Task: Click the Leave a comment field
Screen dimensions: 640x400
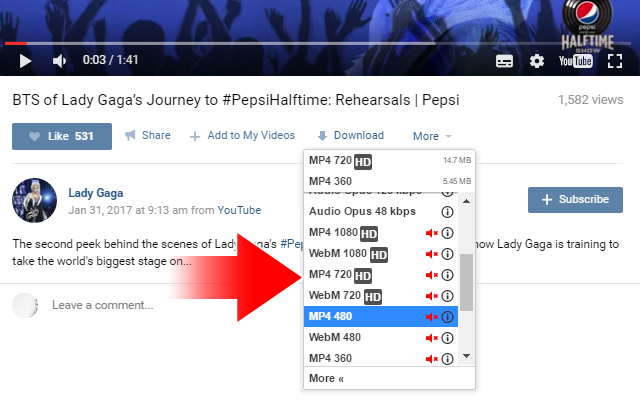Action: [x=103, y=305]
